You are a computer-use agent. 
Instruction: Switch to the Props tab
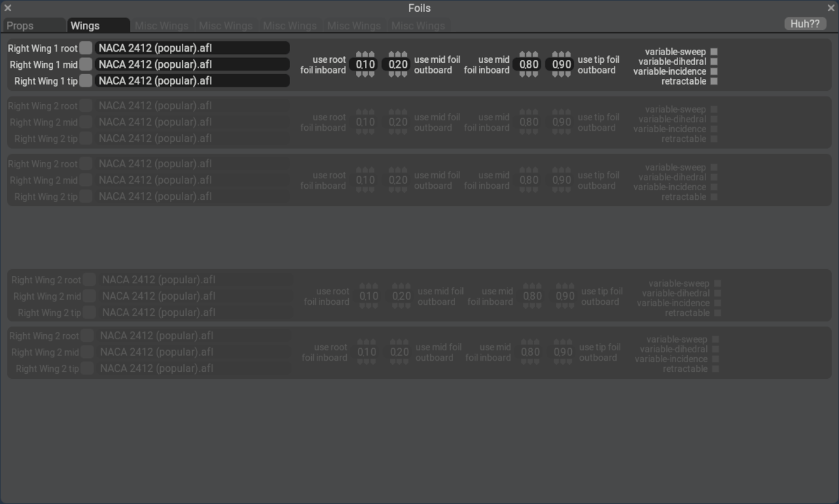pyautogui.click(x=34, y=26)
